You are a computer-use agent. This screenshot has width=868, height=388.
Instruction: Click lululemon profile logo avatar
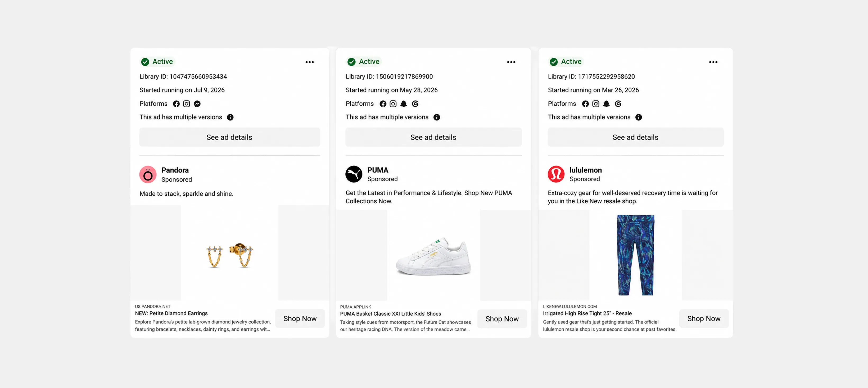(x=556, y=174)
